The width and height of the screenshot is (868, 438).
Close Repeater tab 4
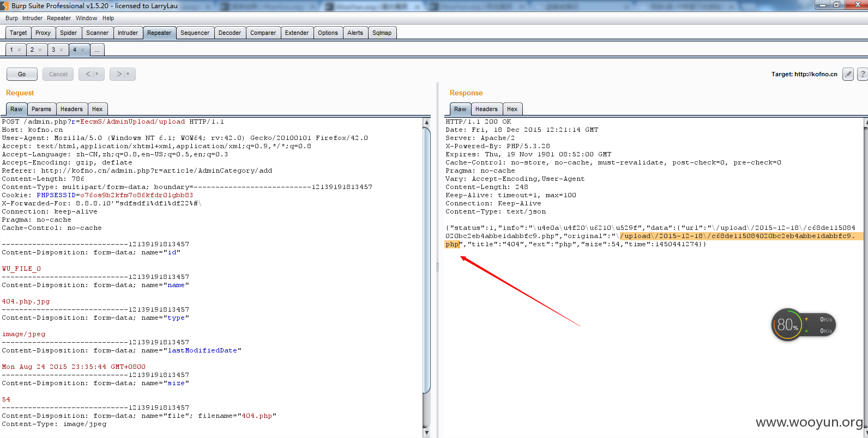(83, 50)
